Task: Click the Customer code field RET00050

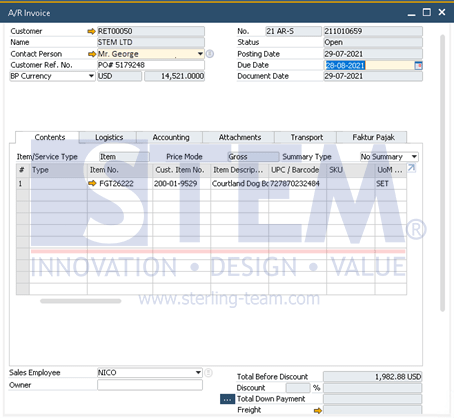Action: coord(151,31)
